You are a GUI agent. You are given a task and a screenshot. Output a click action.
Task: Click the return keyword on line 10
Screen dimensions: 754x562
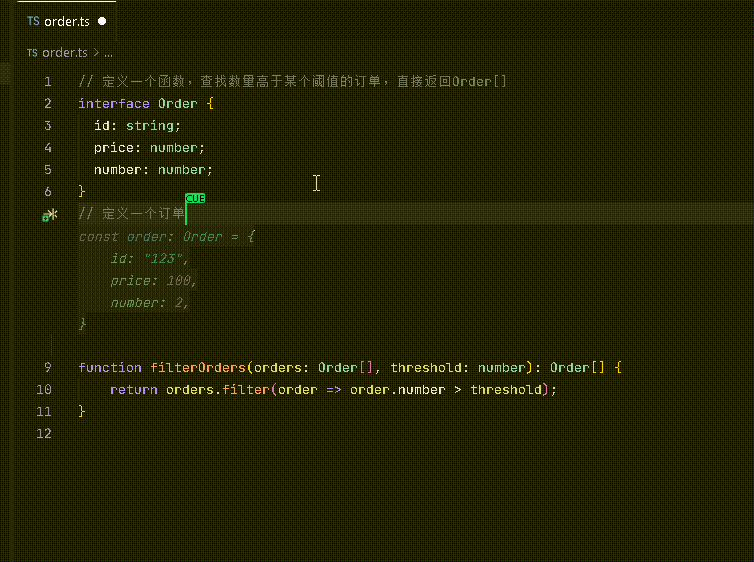coord(134,390)
